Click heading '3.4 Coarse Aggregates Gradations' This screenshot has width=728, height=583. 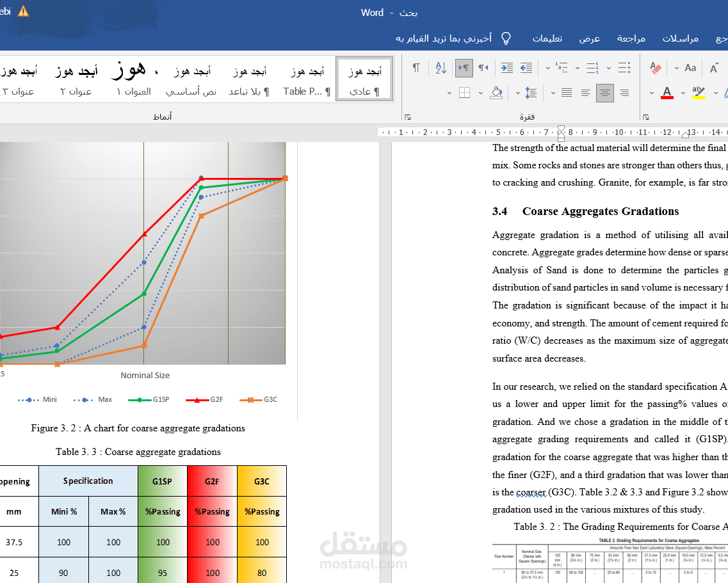point(585,212)
